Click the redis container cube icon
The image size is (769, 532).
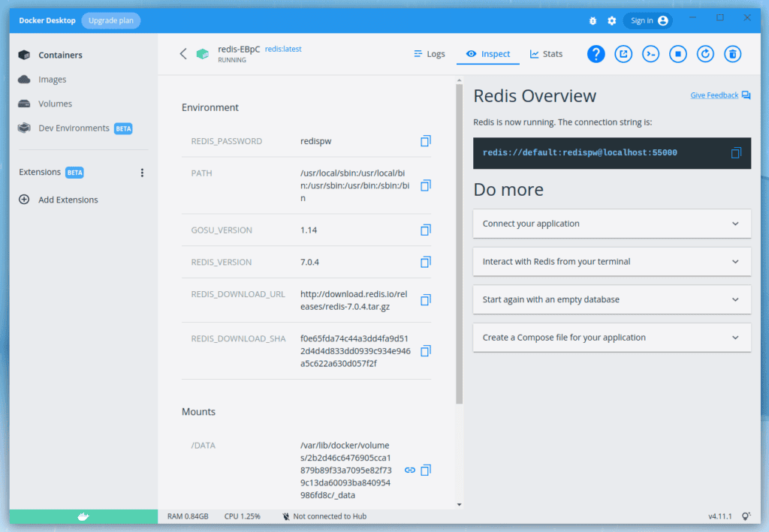203,53
